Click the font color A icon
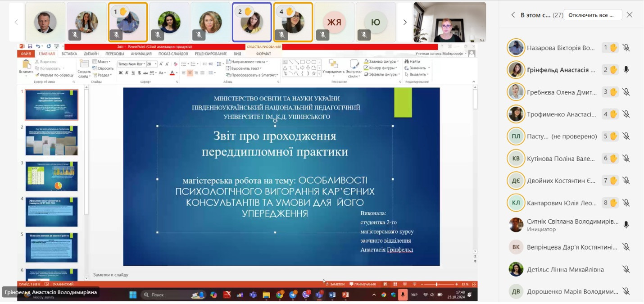 point(172,73)
